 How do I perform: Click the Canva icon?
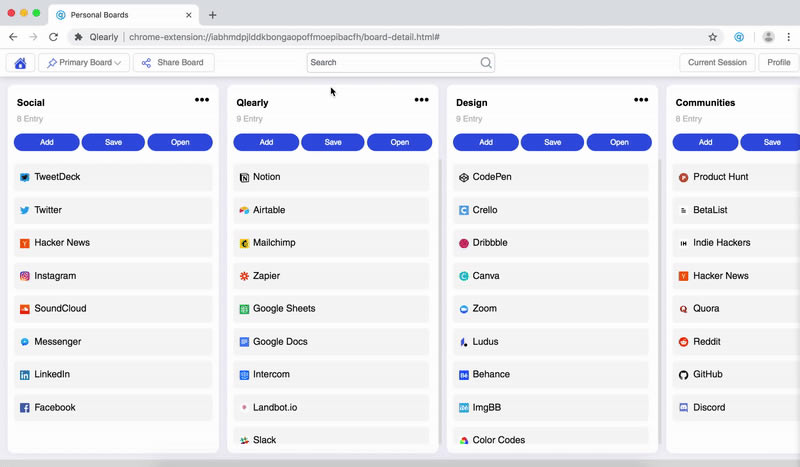464,276
